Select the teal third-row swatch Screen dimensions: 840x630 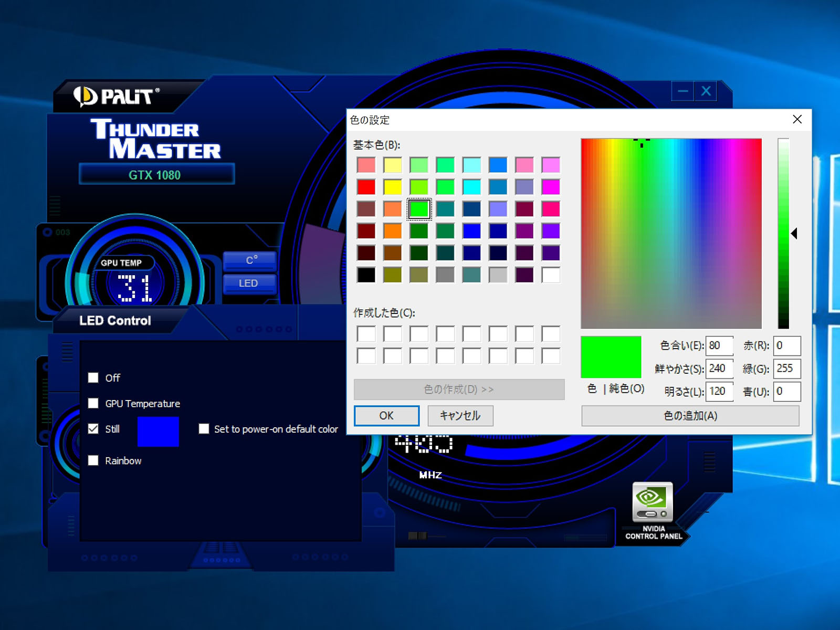[445, 209]
